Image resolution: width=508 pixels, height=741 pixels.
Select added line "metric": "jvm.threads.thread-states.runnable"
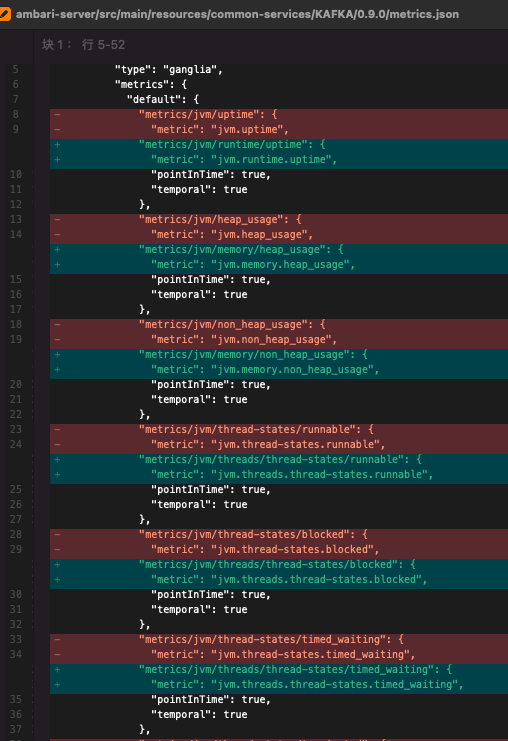point(279,474)
